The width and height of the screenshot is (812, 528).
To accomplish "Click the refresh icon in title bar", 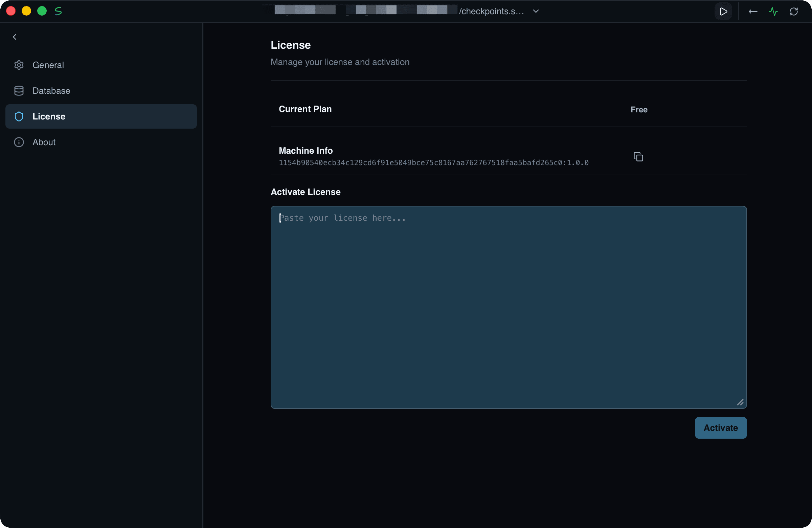I will 794,12.
